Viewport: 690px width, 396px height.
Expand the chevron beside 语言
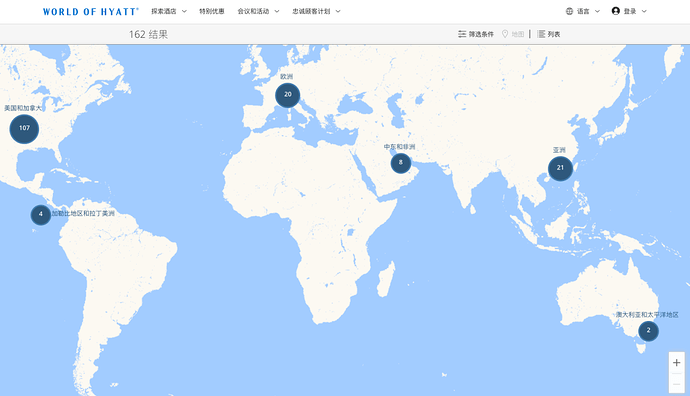point(597,11)
